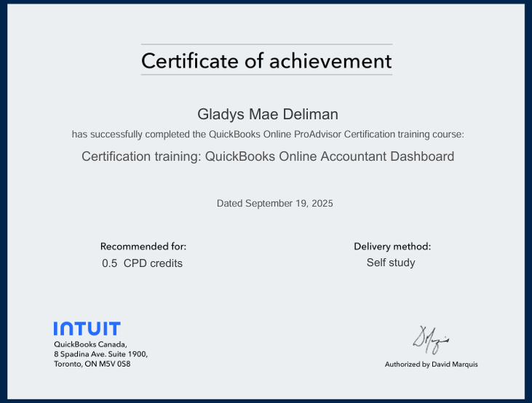Click 'Toronto, ON M5V 0S8' line
The image size is (532, 403).
point(92,364)
